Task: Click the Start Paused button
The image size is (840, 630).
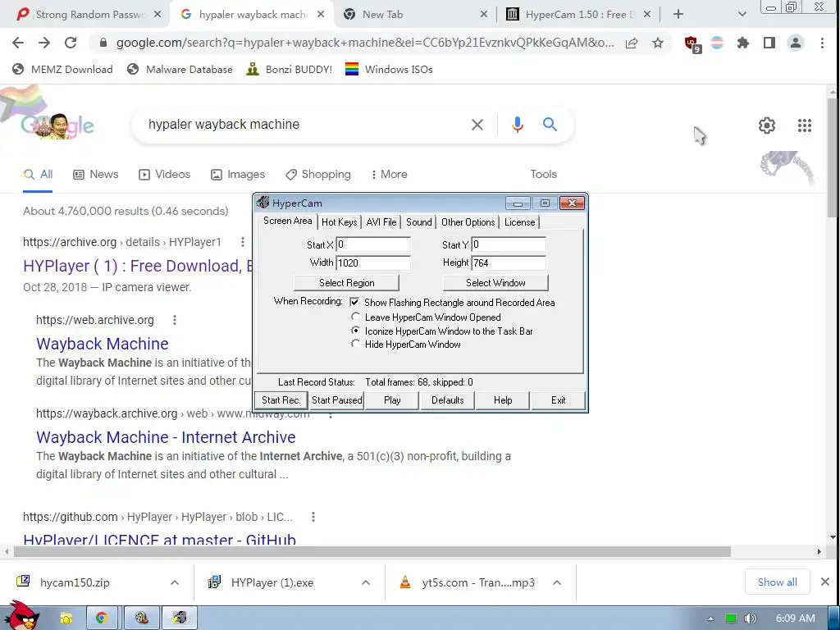Action: coord(337,400)
